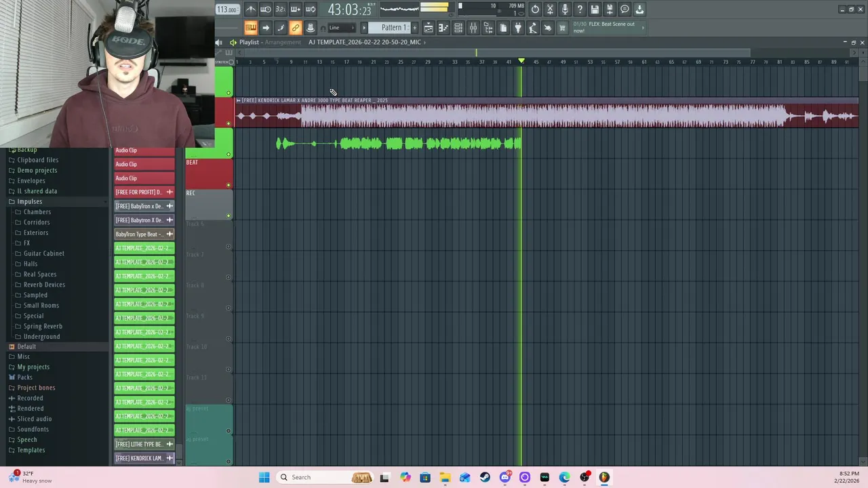Click the FLEX: Beat Scene hint panel
868x488 pixels.
coord(608,27)
